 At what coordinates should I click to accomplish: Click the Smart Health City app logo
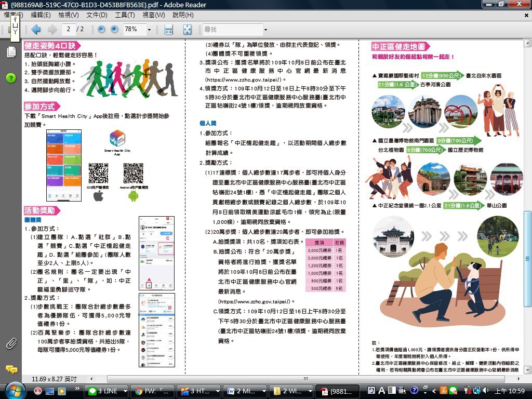(117, 138)
